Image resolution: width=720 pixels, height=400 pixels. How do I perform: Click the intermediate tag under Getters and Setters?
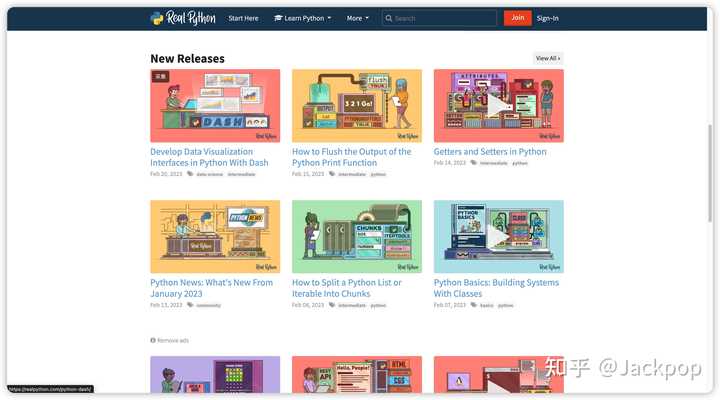tap(494, 163)
